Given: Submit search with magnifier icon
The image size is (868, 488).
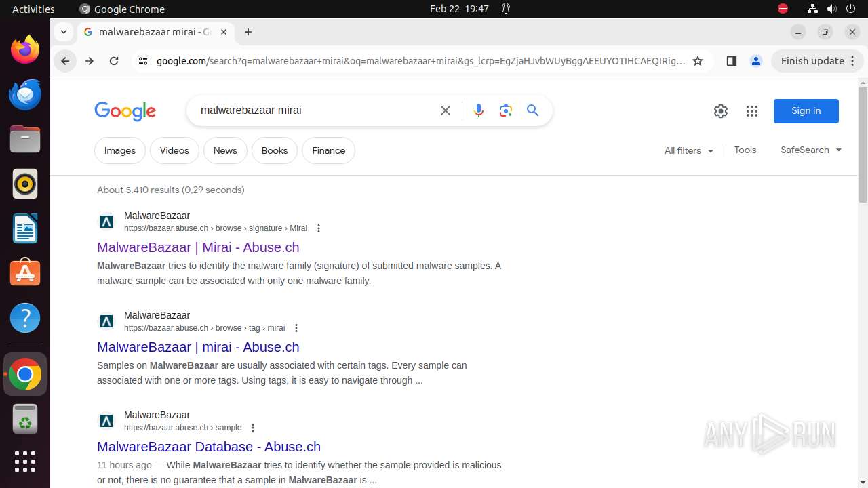Looking at the screenshot, I should tap(533, 110).
